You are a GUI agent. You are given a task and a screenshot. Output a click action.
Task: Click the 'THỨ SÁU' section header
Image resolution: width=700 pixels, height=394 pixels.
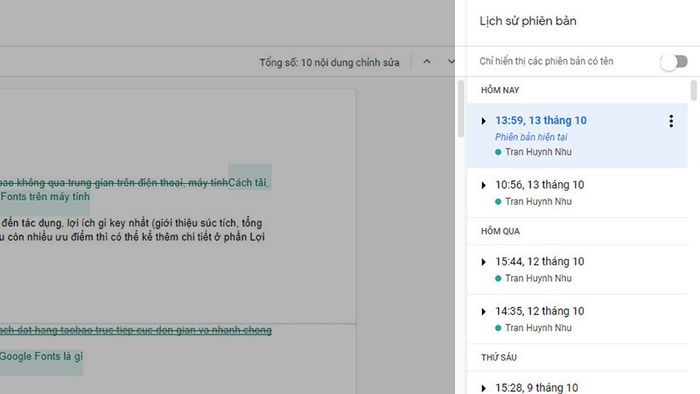click(499, 358)
